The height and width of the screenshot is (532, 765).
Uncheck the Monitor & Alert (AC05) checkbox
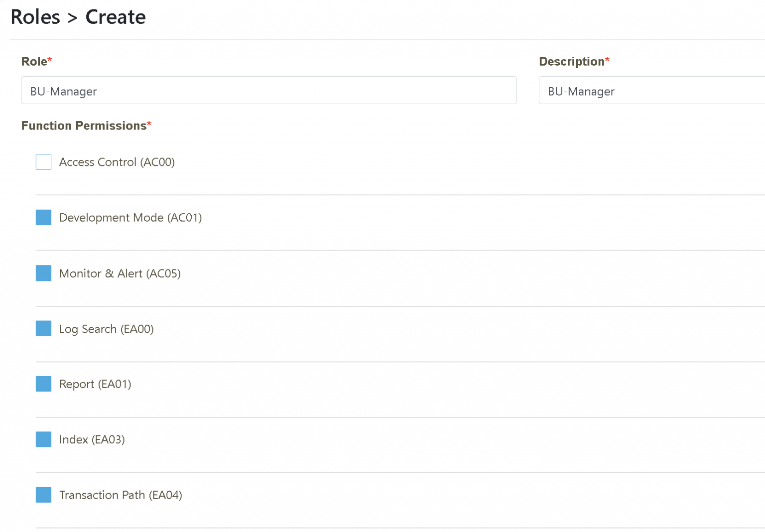(43, 273)
